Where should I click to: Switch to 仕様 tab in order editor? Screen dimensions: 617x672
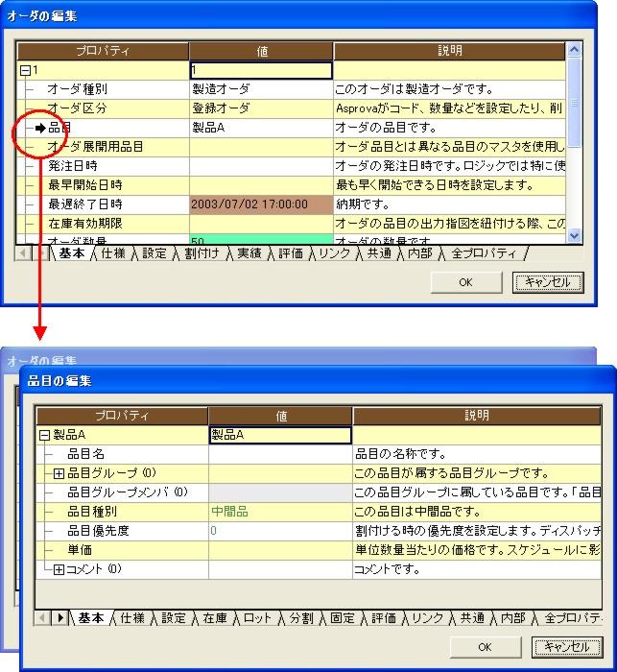point(113,253)
